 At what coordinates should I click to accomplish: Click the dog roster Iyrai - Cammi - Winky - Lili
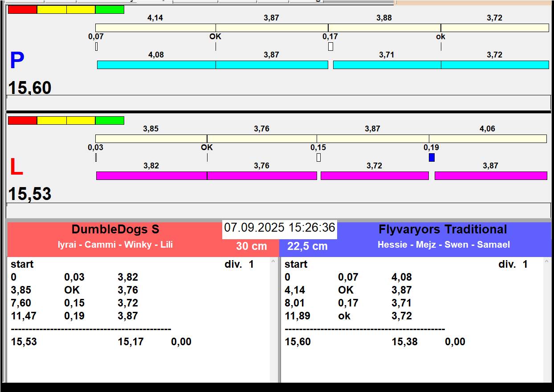[115, 245]
